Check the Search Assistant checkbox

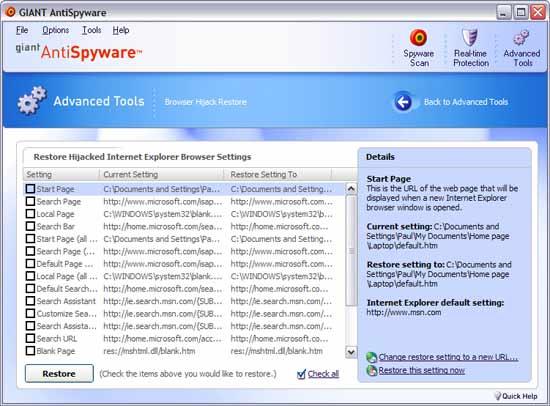[31, 301]
